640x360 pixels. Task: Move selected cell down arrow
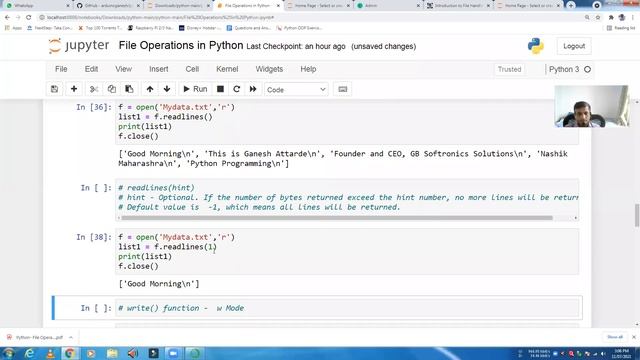click(x=167, y=89)
